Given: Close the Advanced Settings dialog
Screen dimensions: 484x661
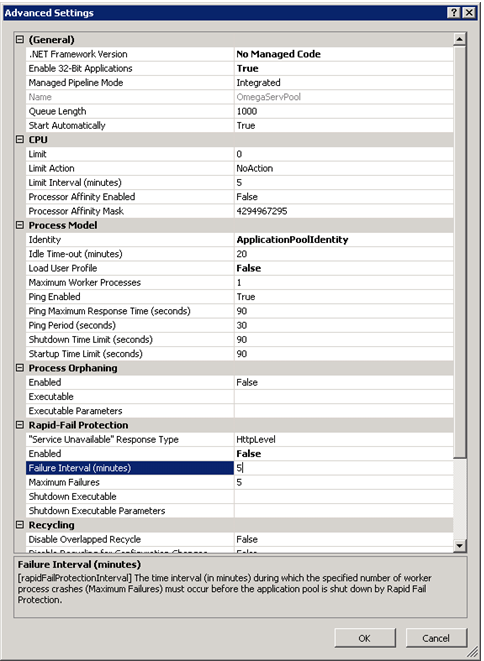Looking at the screenshot, I should coord(469,13).
